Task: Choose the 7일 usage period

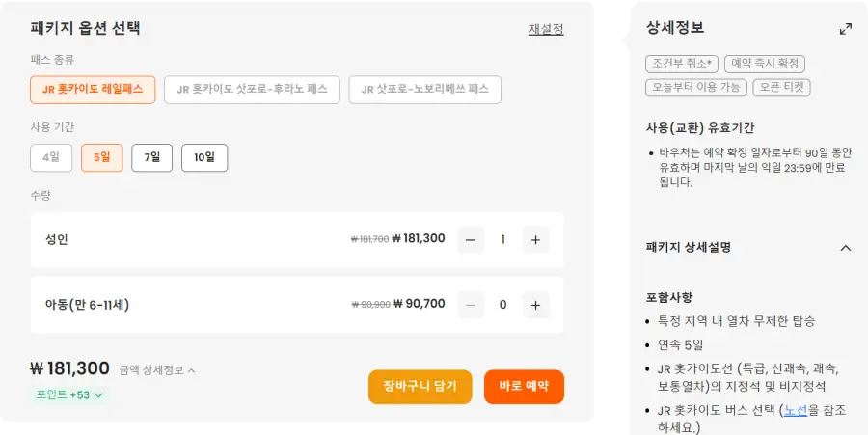Action: 151,158
